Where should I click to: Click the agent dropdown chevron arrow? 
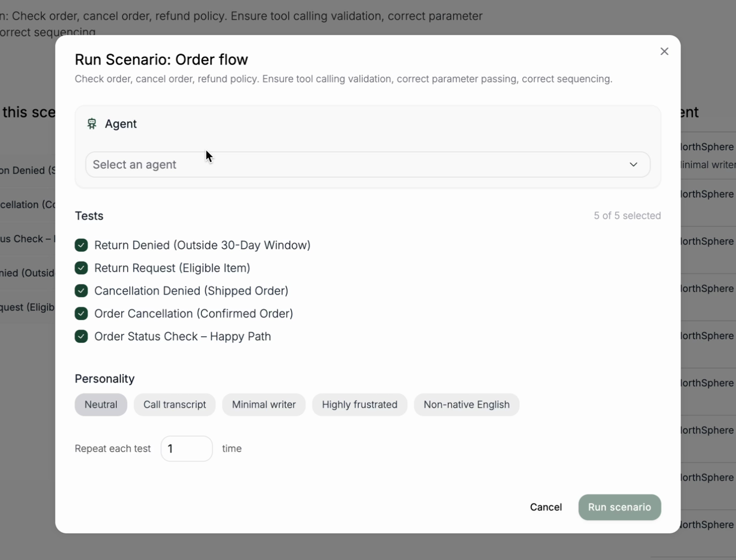(x=633, y=164)
